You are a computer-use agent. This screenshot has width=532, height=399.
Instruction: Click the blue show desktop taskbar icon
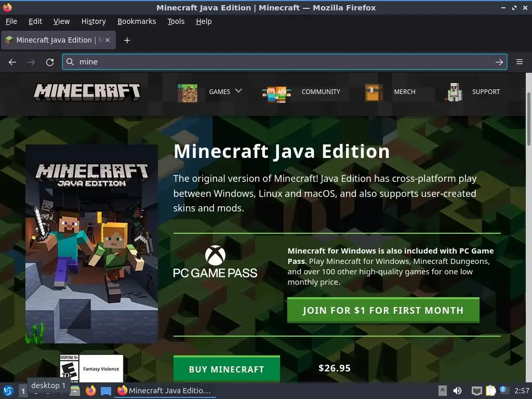(106, 391)
